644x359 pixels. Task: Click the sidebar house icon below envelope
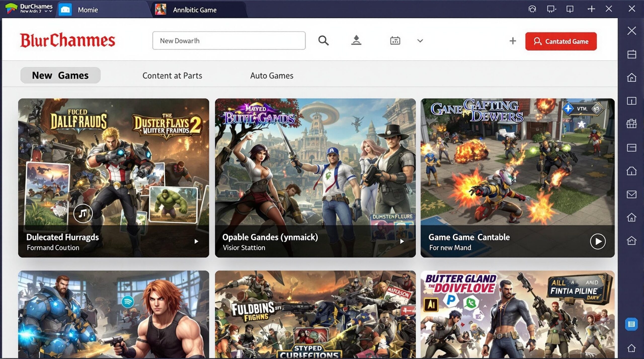tap(632, 217)
